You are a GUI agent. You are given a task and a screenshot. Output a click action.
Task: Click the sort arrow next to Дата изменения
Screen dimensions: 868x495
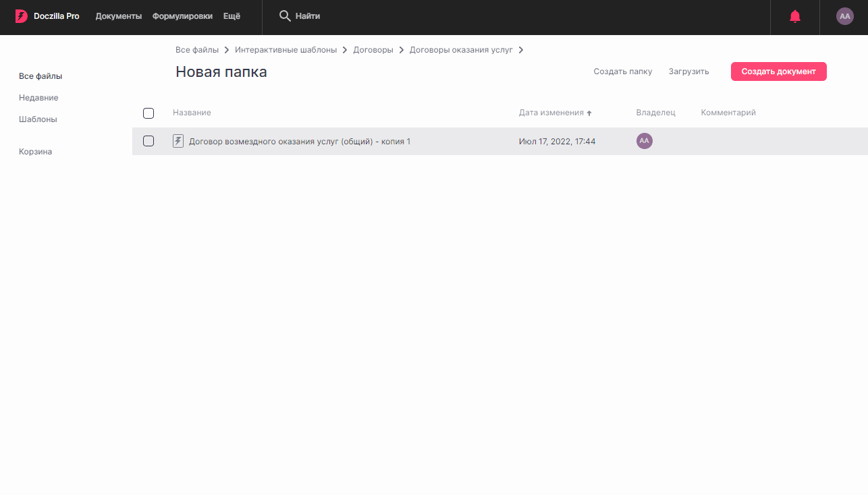[589, 113]
